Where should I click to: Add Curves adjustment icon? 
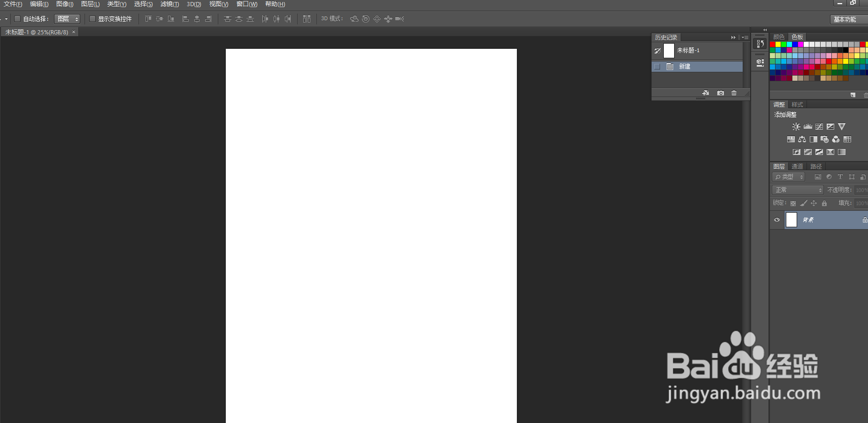pos(819,127)
